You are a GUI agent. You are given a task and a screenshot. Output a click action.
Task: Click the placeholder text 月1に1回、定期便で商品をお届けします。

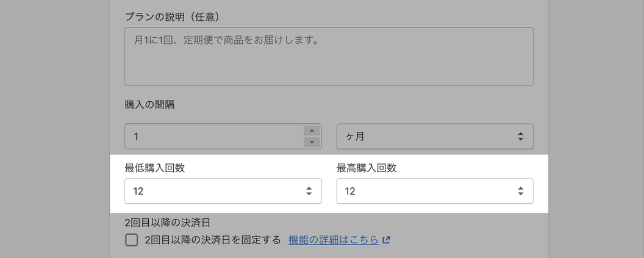[x=226, y=41]
